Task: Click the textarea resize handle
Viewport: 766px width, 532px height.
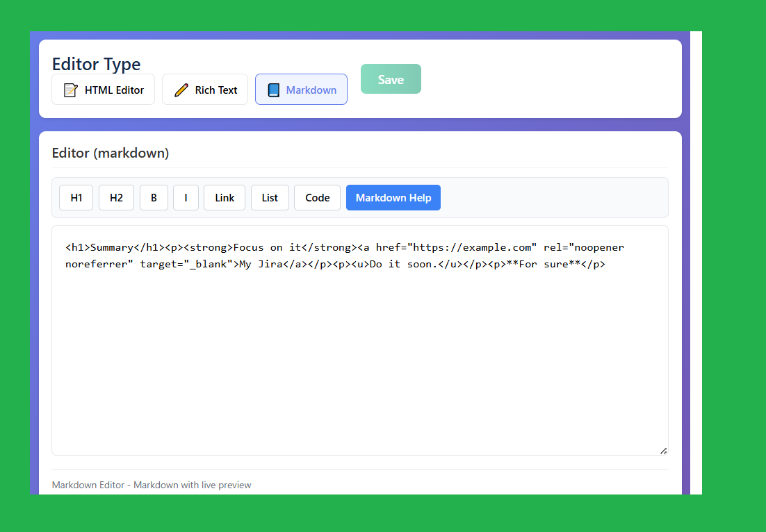Action: tap(664, 450)
